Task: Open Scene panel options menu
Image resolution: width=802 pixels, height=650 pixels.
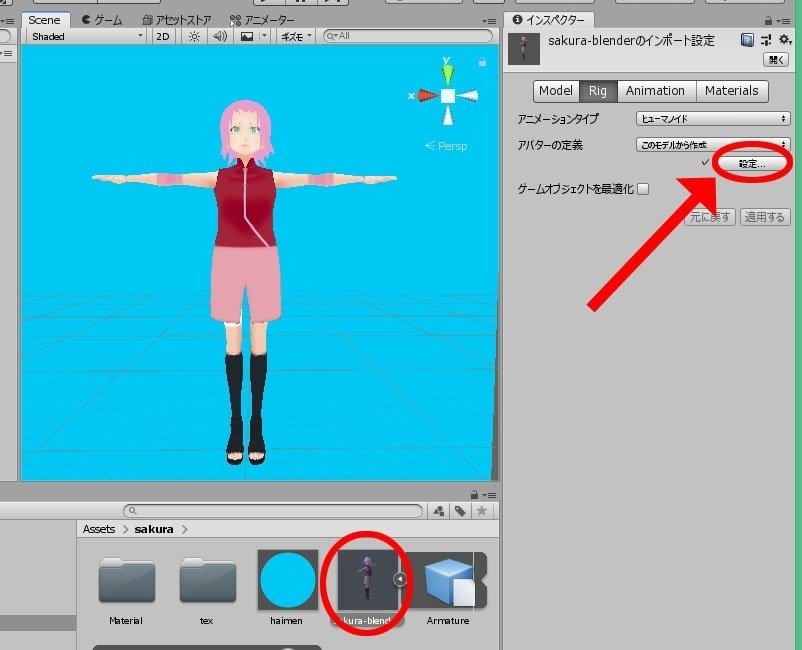Action: click(x=489, y=21)
